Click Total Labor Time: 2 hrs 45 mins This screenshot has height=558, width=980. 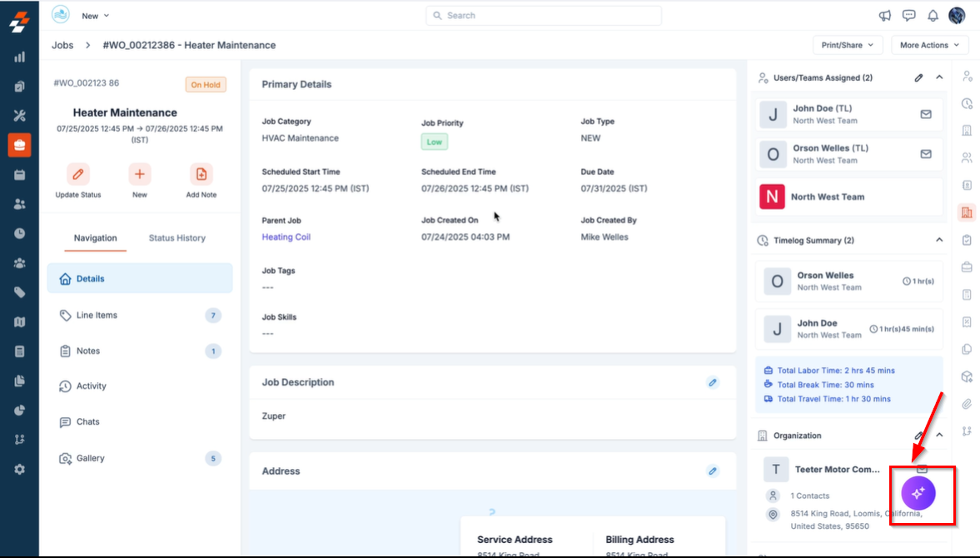[x=836, y=371]
